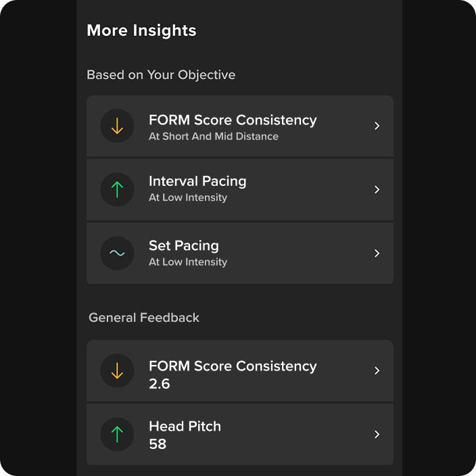Open the Set Pacing insight title
476x476 pixels.
click(184, 245)
